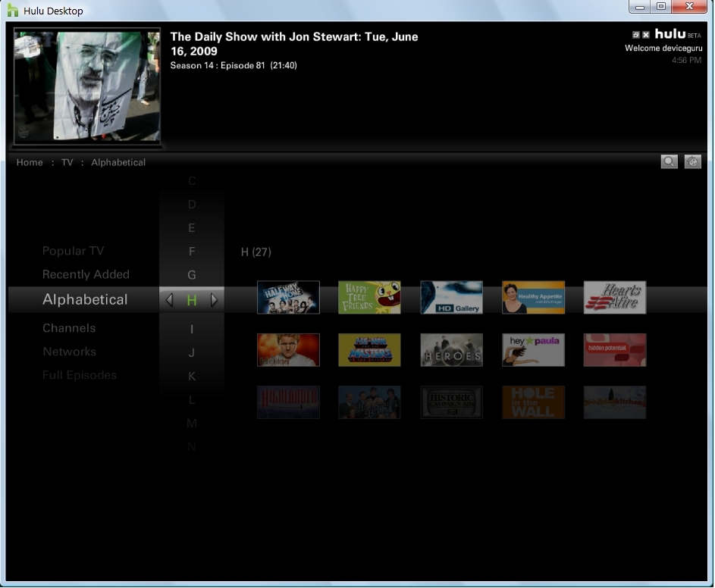Open the Daily Show video thumbnail
This screenshot has height=588, width=715.
click(87, 86)
